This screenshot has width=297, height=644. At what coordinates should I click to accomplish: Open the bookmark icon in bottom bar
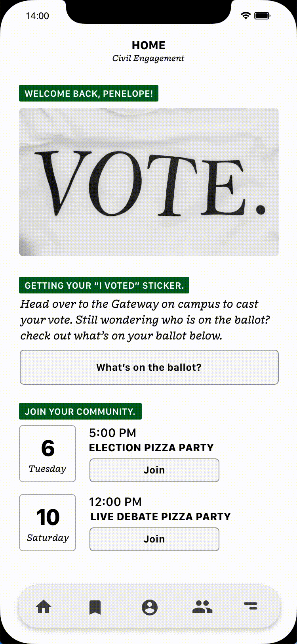(95, 607)
